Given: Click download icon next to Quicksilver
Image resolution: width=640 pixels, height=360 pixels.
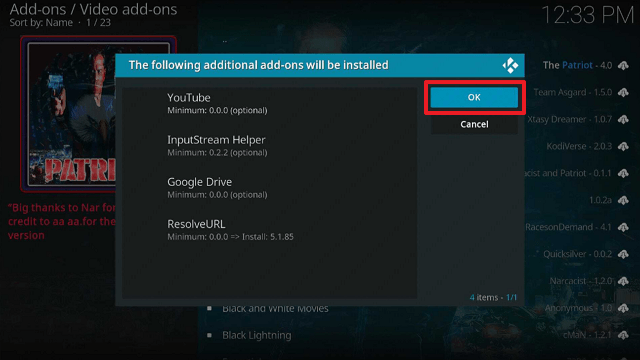Looking at the screenshot, I should point(623,254).
